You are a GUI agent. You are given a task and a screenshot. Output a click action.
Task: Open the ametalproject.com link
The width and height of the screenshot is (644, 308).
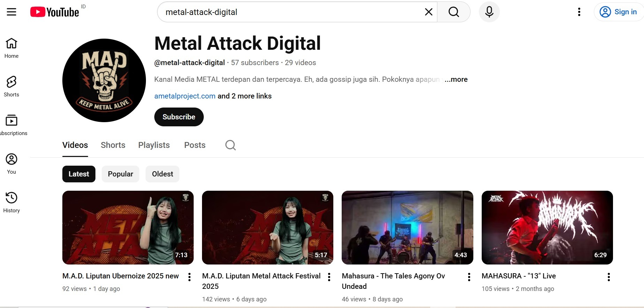pos(185,96)
